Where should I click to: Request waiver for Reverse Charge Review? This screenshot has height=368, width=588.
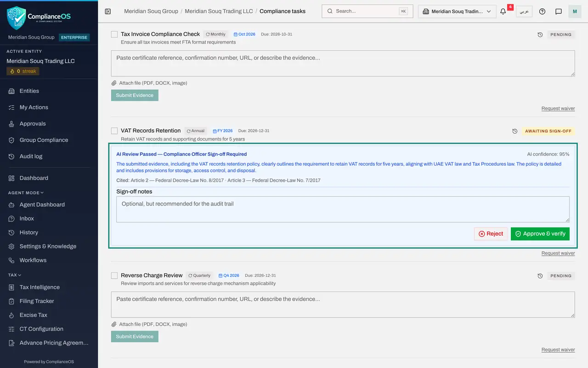[558, 350]
